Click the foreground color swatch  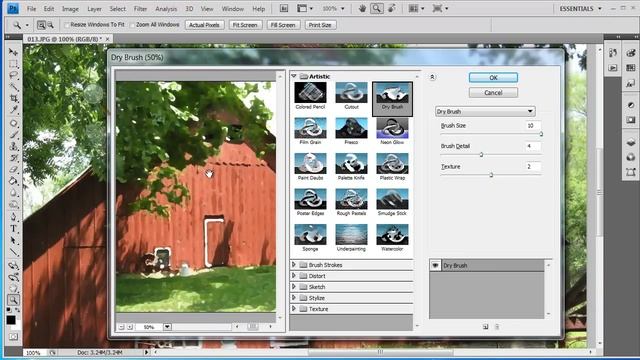[x=11, y=320]
